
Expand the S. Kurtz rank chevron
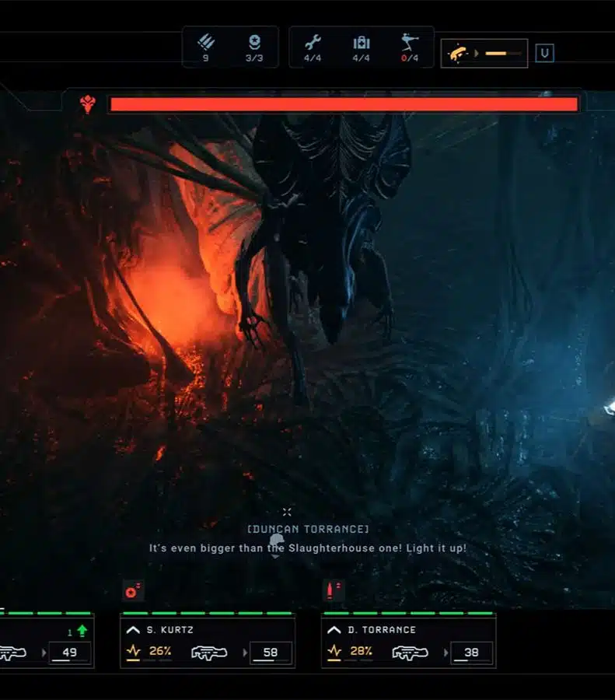133,630
